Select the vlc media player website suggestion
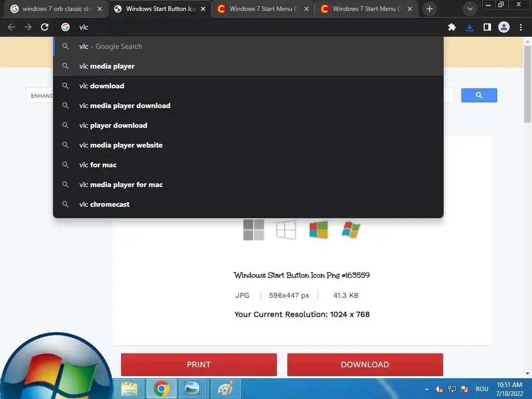The width and height of the screenshot is (532, 399). 248,145
